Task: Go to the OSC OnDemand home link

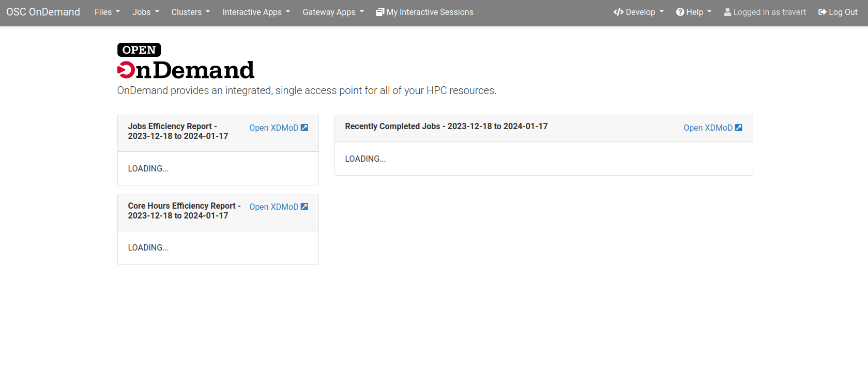Action: 43,12
